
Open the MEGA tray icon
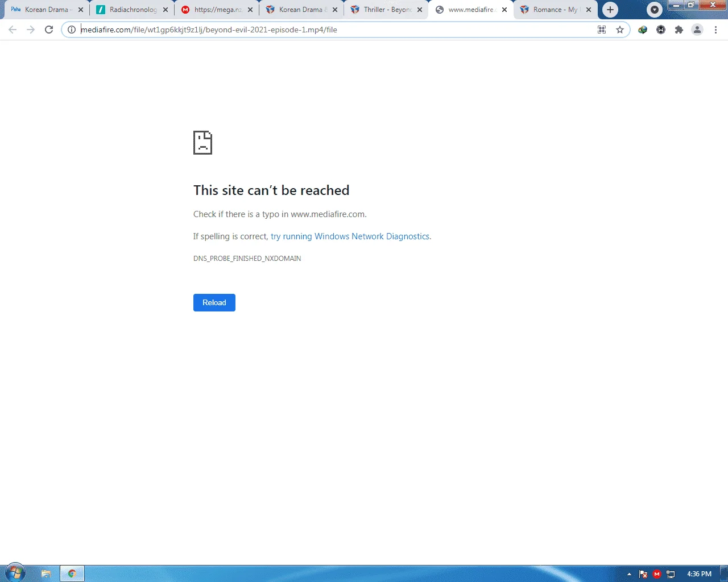pos(657,574)
